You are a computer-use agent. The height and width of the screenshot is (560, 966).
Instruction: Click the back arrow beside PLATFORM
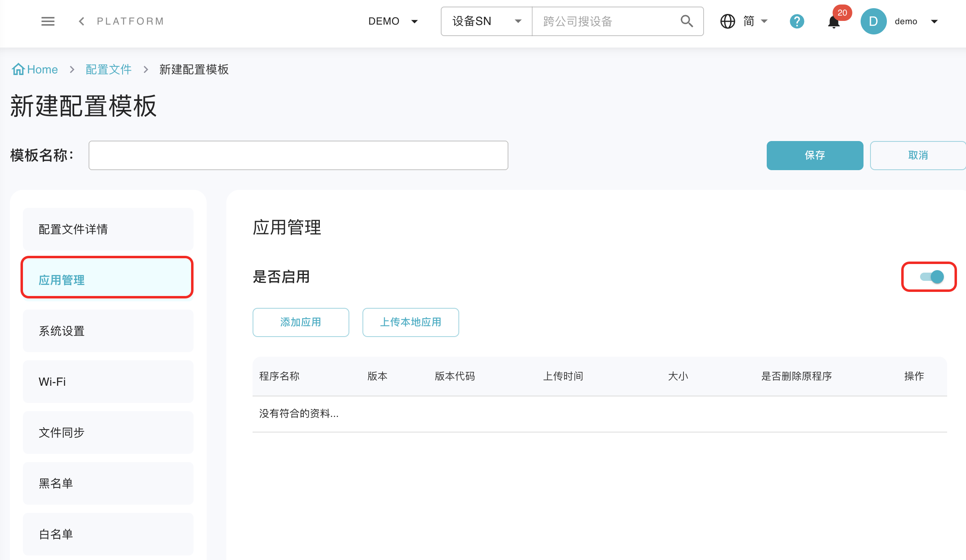(82, 21)
